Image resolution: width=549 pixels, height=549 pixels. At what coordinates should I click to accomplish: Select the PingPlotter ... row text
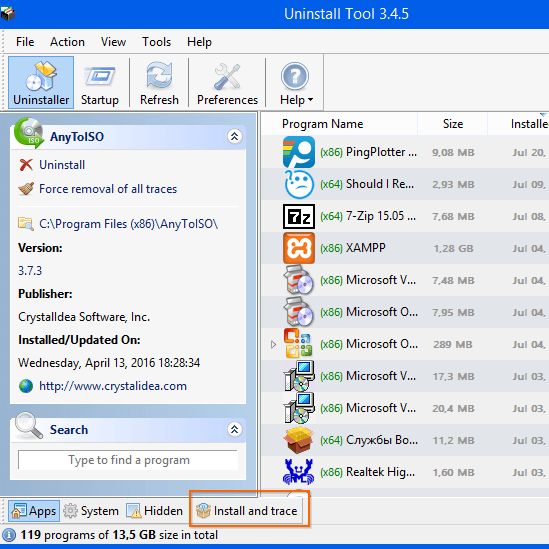(368, 152)
